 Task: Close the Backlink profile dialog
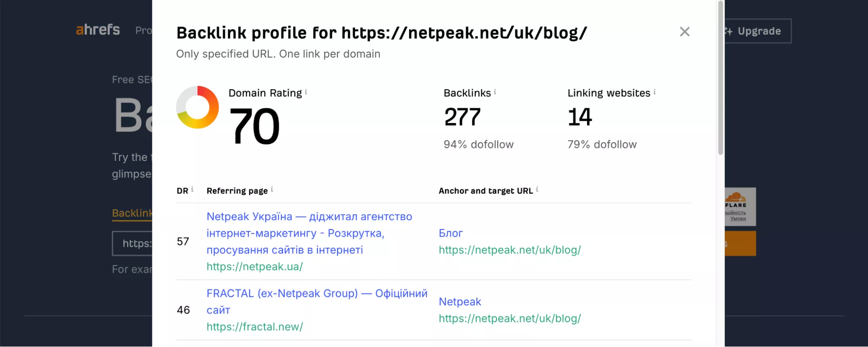(x=684, y=32)
